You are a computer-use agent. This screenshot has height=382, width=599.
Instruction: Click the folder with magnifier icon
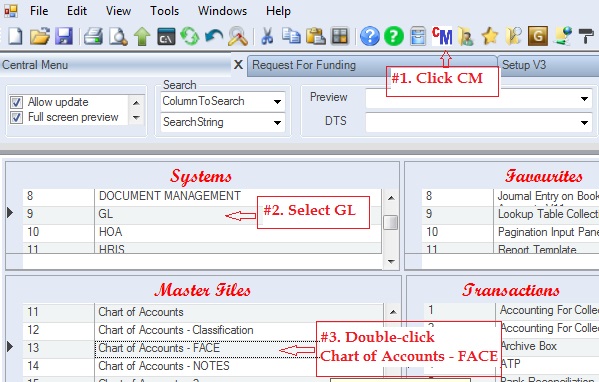[x=514, y=36]
